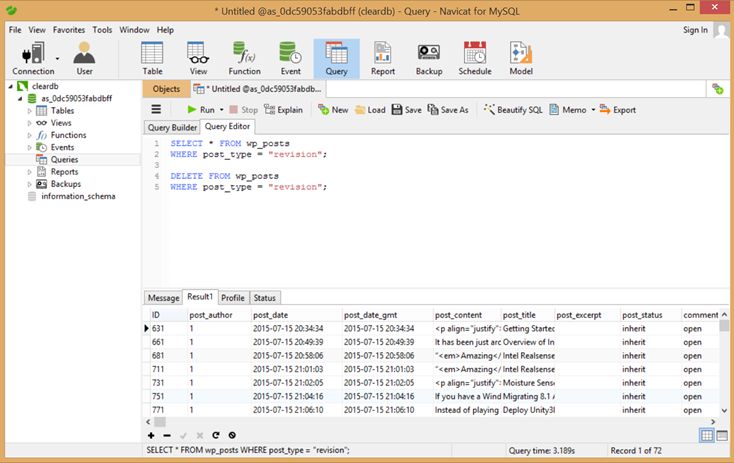Toggle grid view at bottom right
The width and height of the screenshot is (734, 463).
707,435
